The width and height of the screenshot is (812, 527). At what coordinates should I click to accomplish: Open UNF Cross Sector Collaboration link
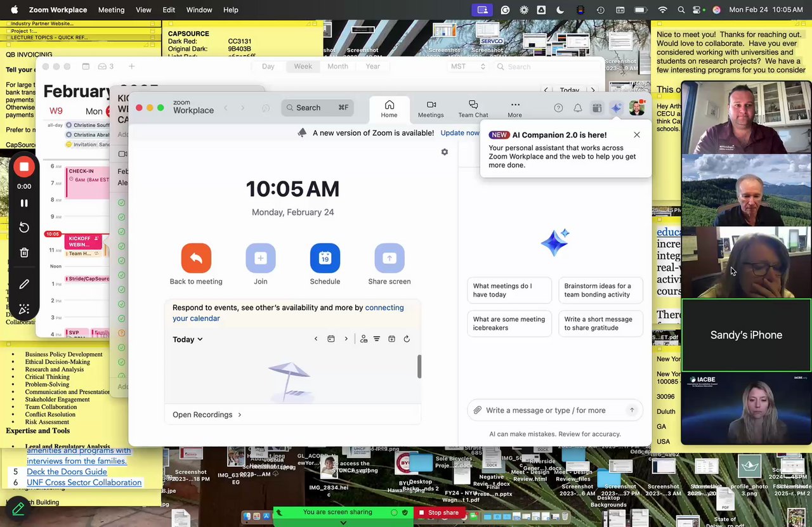(x=84, y=483)
